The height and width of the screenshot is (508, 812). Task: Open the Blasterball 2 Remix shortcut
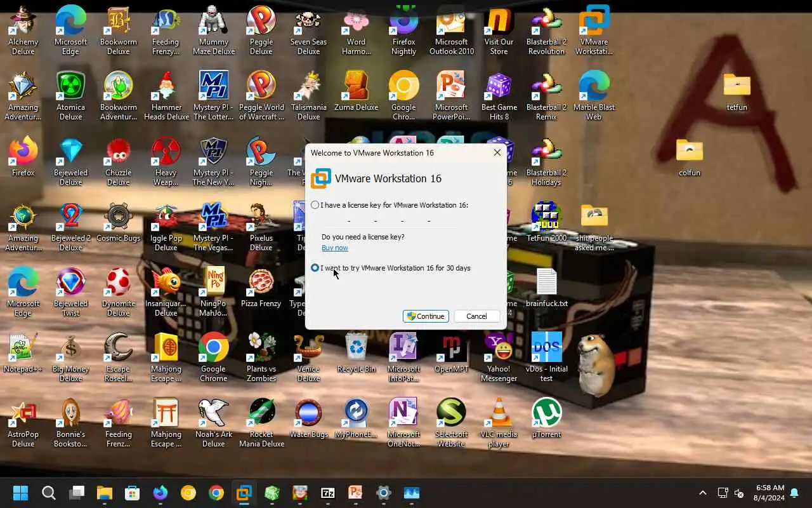point(546,96)
